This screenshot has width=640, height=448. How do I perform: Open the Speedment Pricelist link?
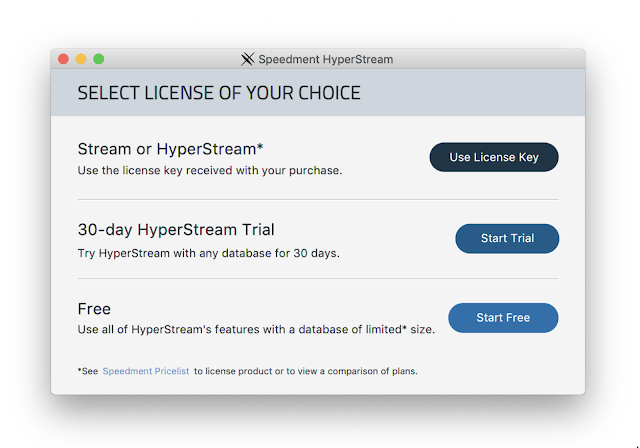pyautogui.click(x=146, y=371)
